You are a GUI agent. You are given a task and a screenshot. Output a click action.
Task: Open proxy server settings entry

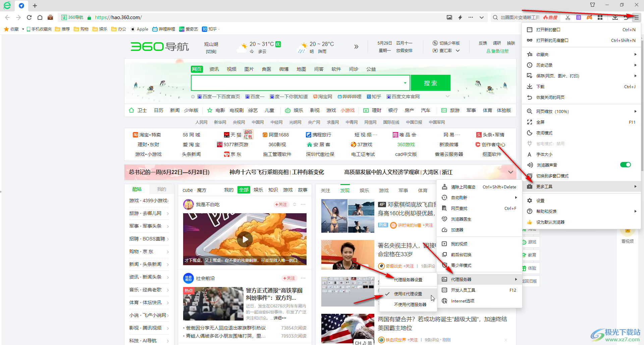point(408,280)
